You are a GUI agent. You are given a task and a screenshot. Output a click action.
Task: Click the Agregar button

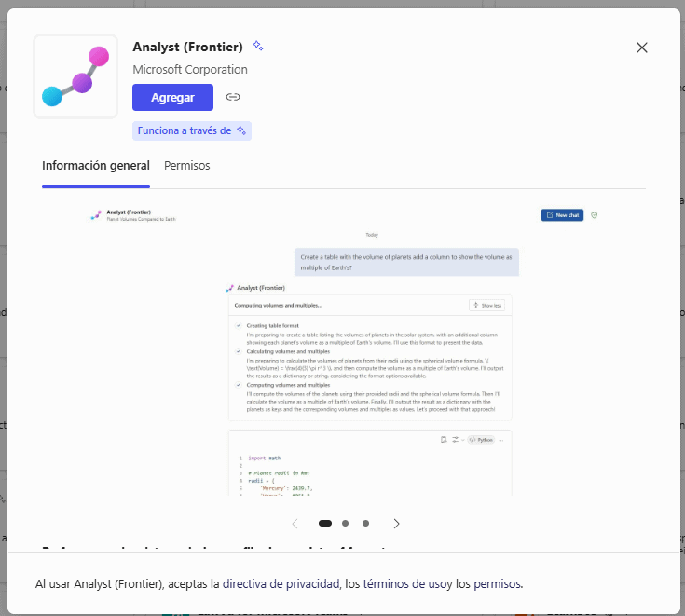(172, 98)
